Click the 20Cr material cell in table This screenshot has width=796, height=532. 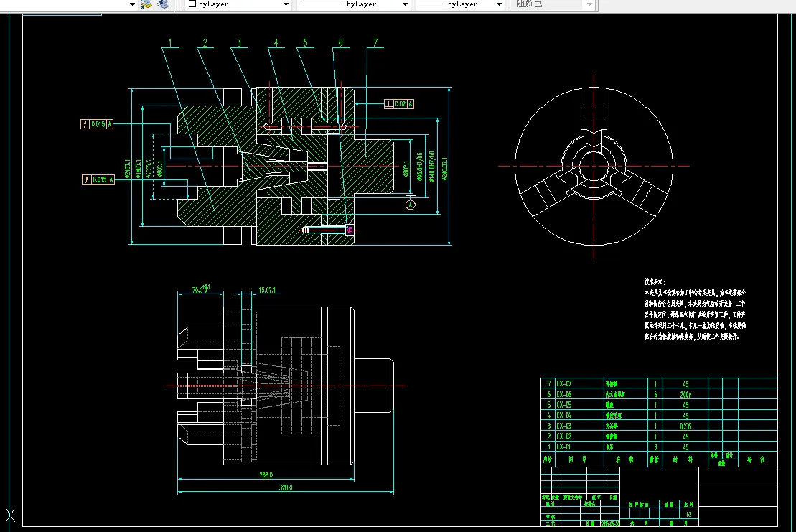coord(685,394)
